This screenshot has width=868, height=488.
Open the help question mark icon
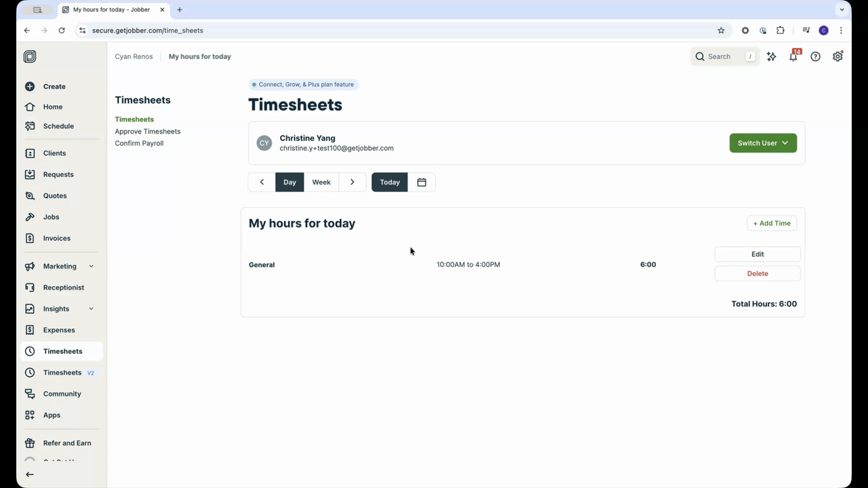tap(815, 57)
